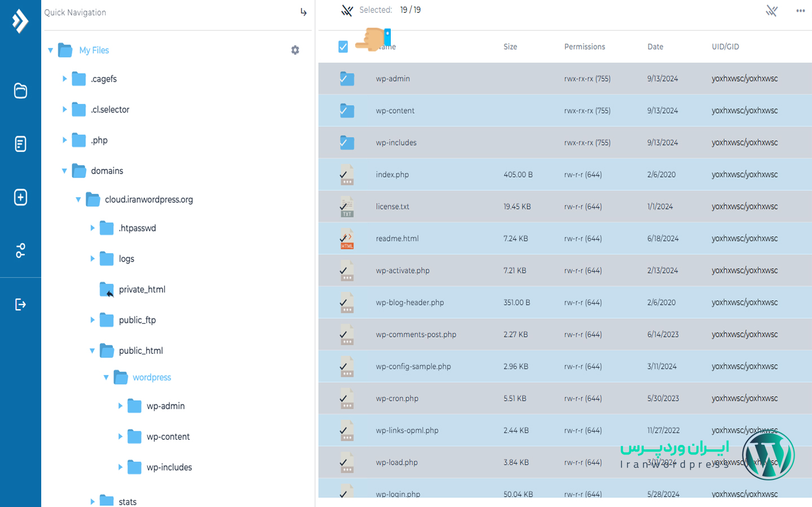The width and height of the screenshot is (812, 507).
Task: Uncheck the wp-admin folder row checkbox
Action: tap(347, 79)
